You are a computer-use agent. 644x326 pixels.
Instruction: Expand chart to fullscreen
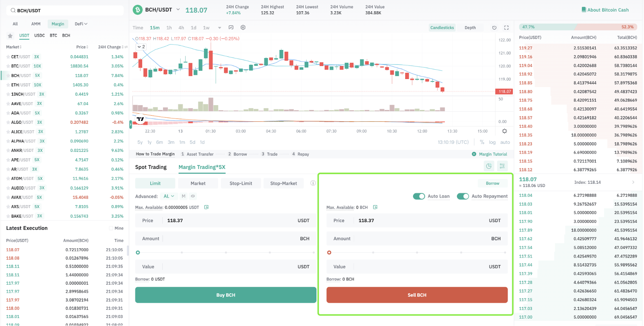tap(506, 28)
